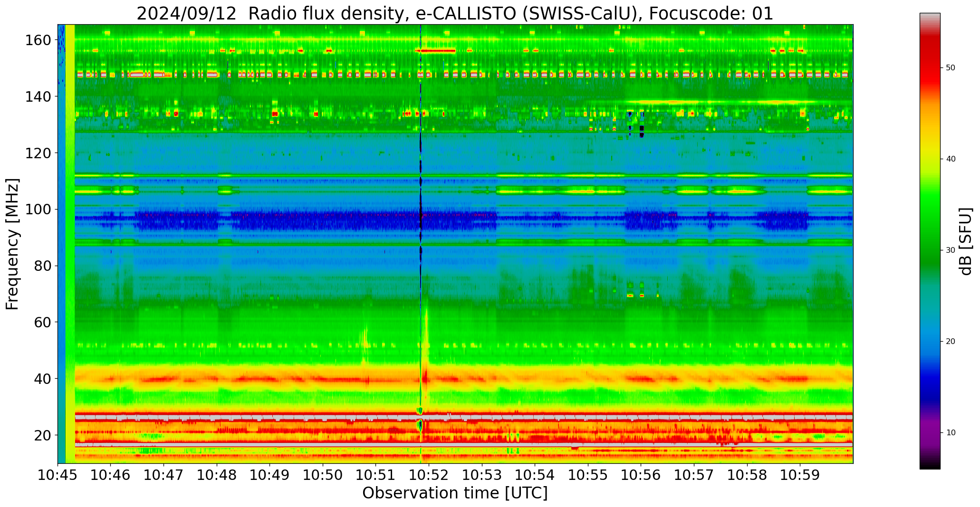
Task: Click the 10:56 time tick label
Action: 641,475
